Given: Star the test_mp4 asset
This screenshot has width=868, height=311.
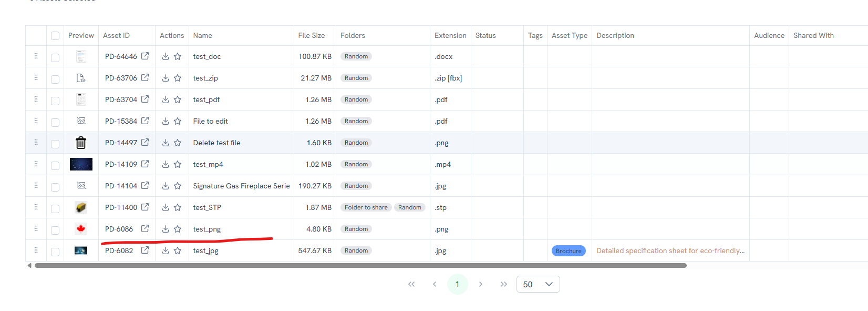Looking at the screenshot, I should pos(178,164).
